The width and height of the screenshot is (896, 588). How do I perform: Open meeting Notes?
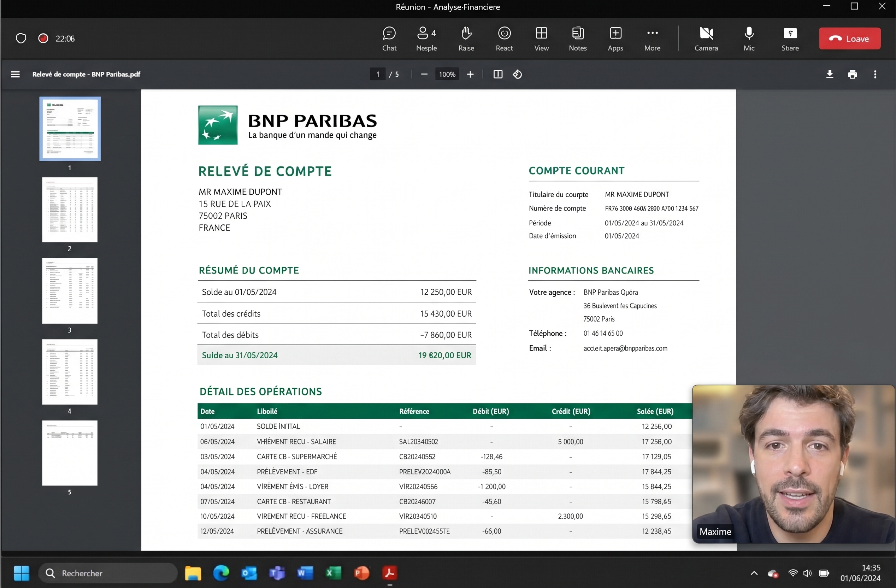tap(578, 39)
